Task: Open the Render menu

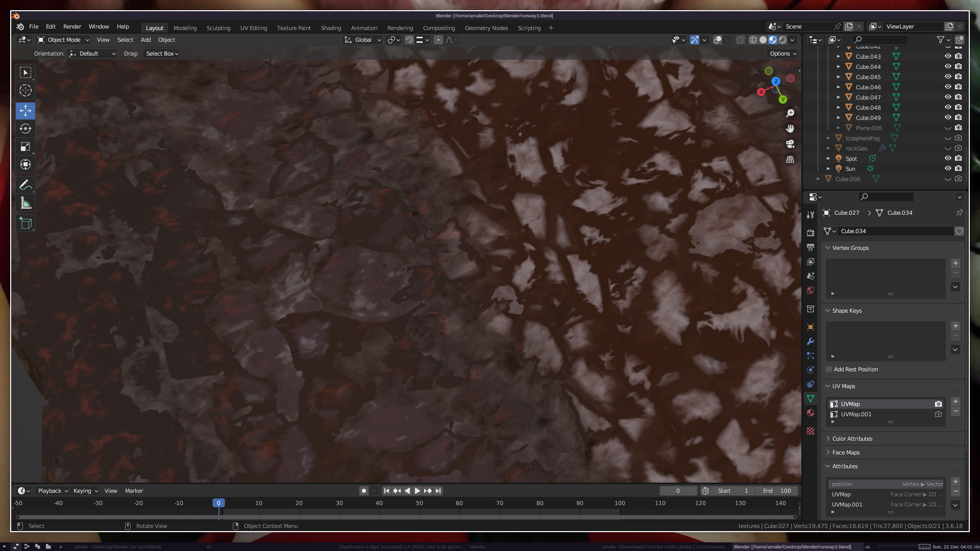Action: 72,27
